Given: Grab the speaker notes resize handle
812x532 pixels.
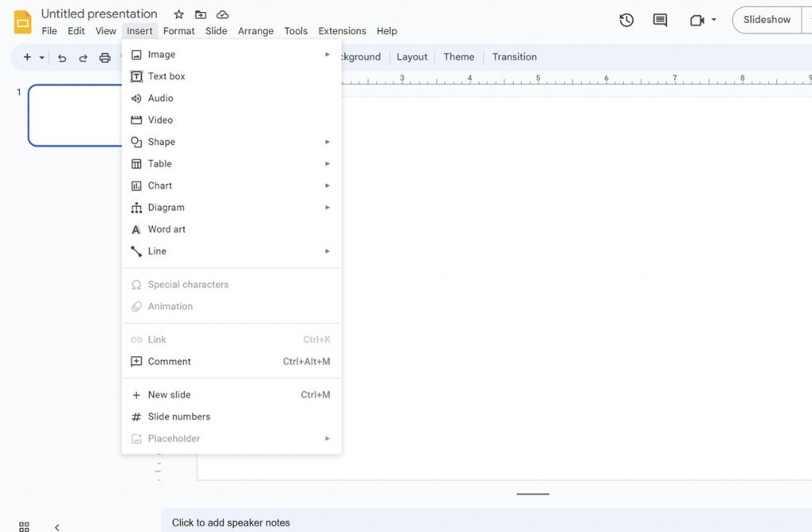Looking at the screenshot, I should coord(532,494).
